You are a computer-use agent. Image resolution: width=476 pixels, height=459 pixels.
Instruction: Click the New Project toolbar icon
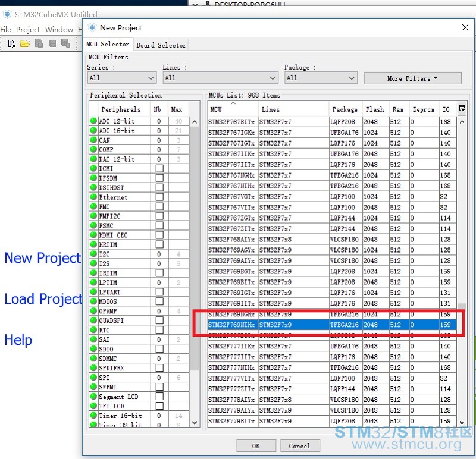pos(12,43)
